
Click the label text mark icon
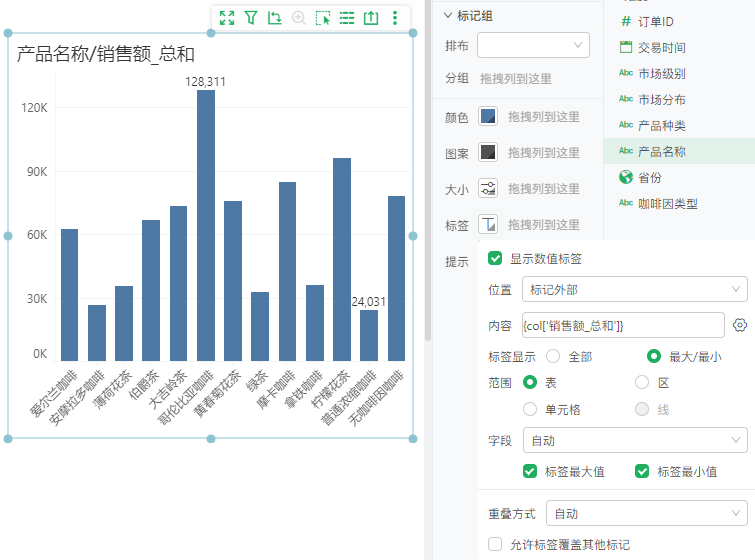(x=488, y=224)
